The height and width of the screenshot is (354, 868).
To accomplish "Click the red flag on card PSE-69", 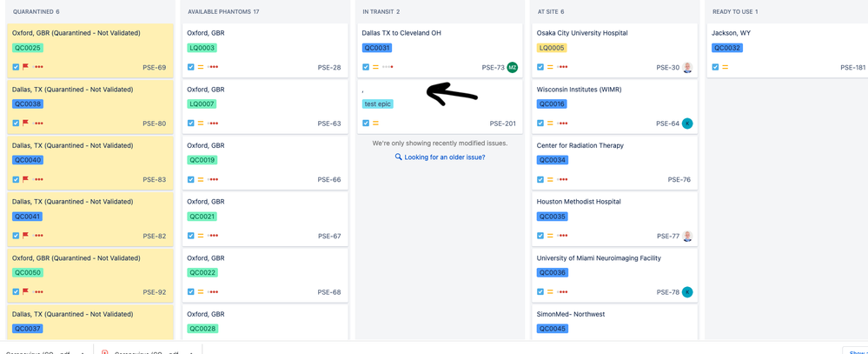I will (25, 67).
